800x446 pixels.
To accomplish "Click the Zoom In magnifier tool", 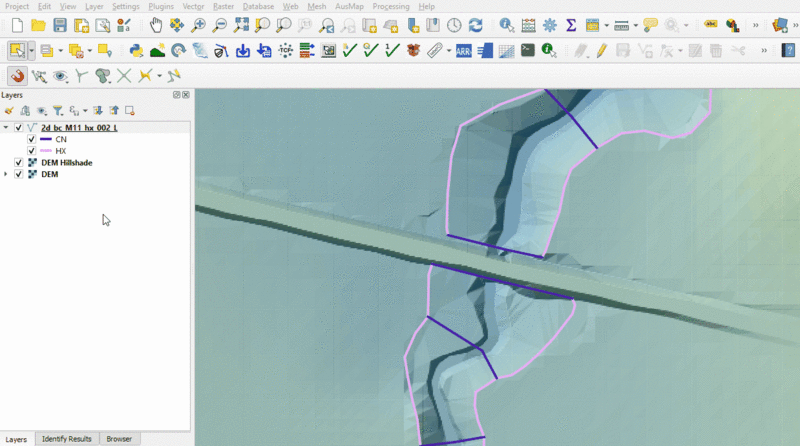I will (x=198, y=25).
